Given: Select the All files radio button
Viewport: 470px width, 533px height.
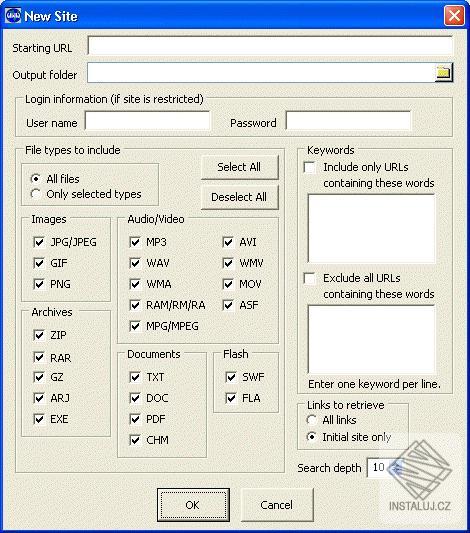Looking at the screenshot, I should point(35,178).
